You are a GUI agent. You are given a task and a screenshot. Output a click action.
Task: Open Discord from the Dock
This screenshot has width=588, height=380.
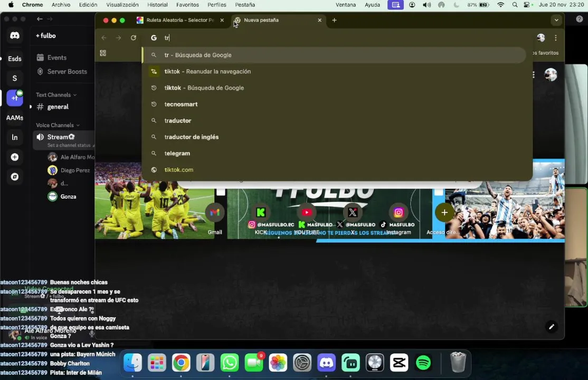(x=326, y=363)
